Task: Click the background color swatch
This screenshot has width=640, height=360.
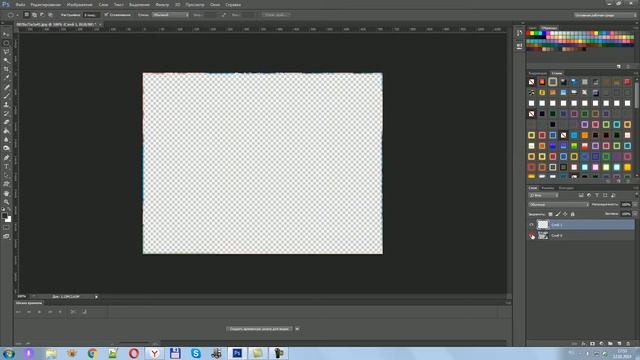Action: coord(8,220)
